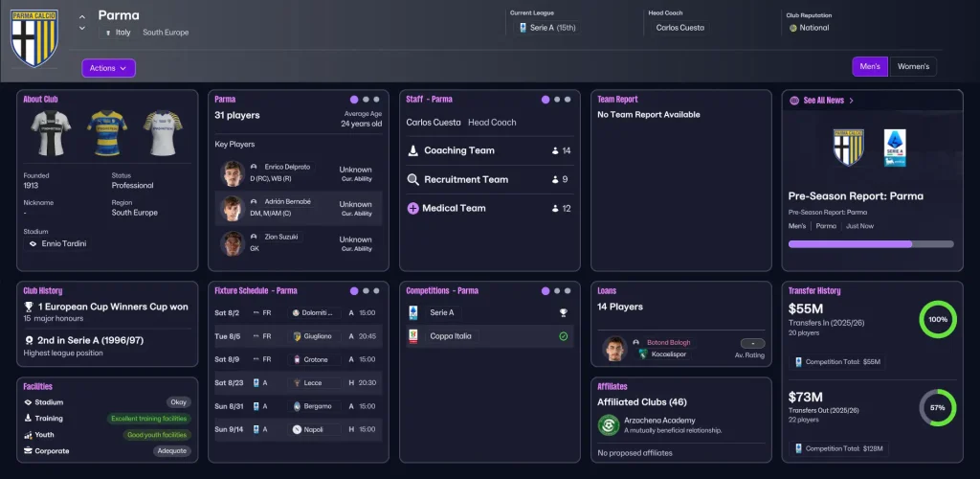Click the Crotone club badge icon
The height and width of the screenshot is (479, 980).
297,359
